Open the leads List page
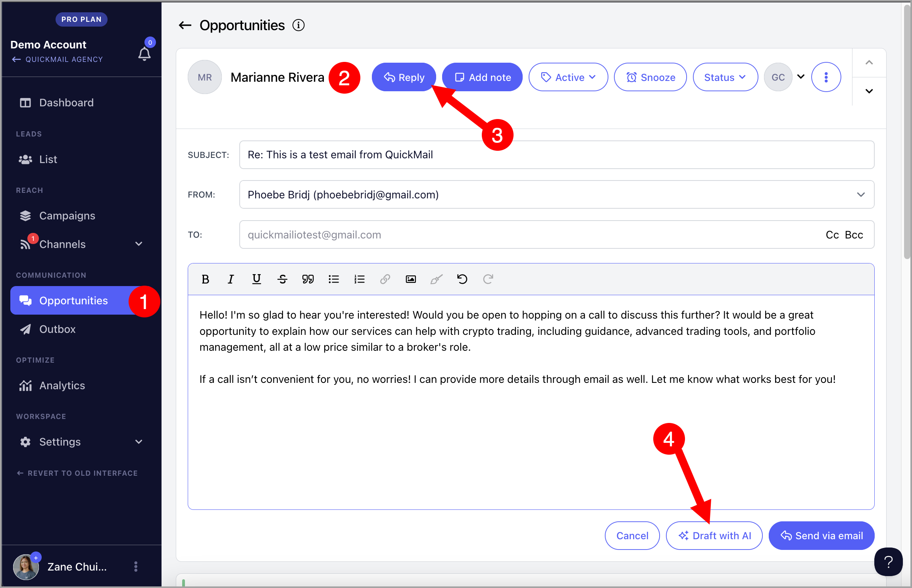Image resolution: width=912 pixels, height=588 pixels. click(81, 159)
